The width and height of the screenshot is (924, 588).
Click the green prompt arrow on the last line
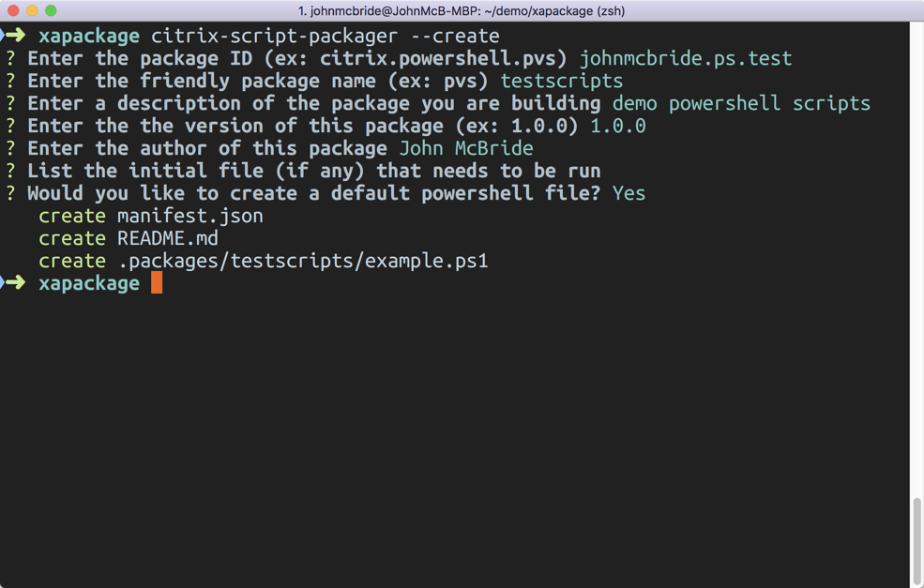click(15, 283)
